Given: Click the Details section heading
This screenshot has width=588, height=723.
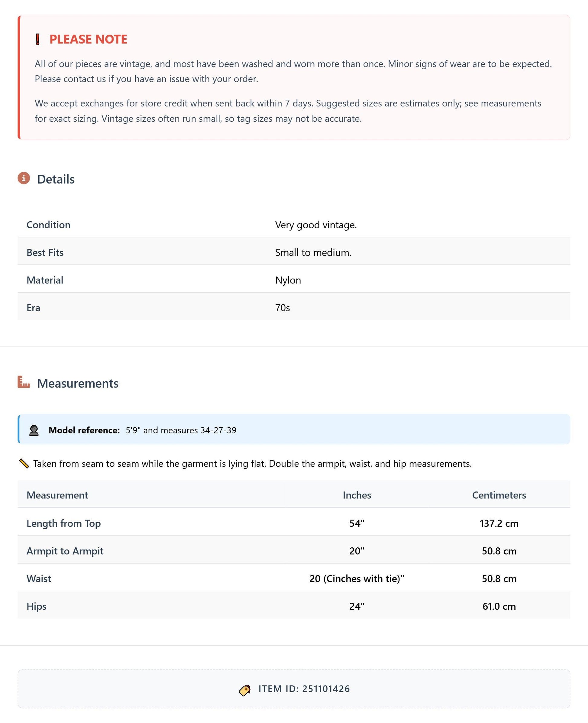Looking at the screenshot, I should 56,179.
